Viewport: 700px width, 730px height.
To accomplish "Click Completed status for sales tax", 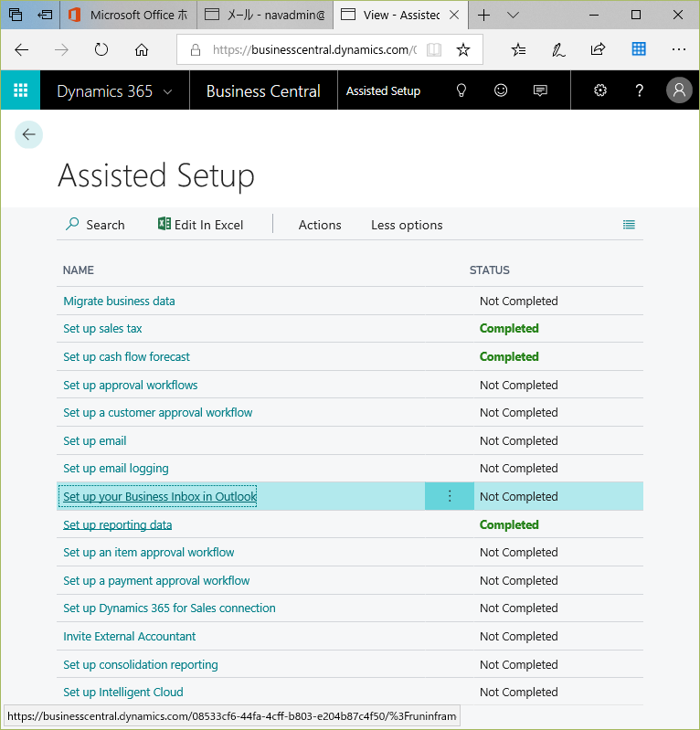I will (509, 329).
